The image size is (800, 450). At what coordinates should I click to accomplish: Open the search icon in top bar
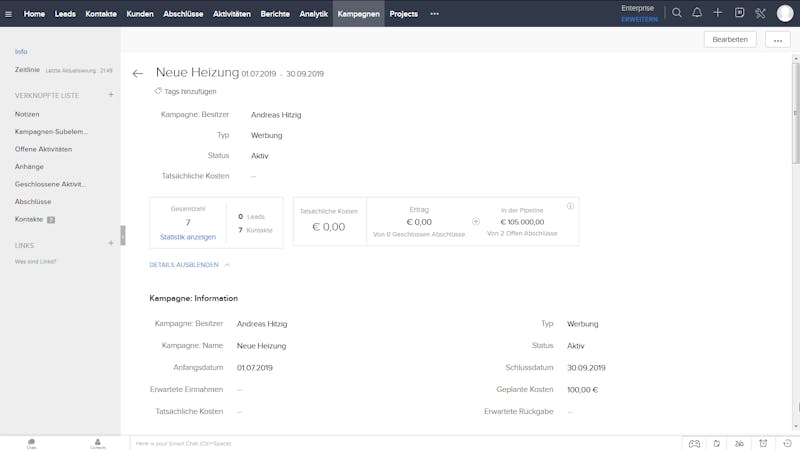click(x=677, y=13)
